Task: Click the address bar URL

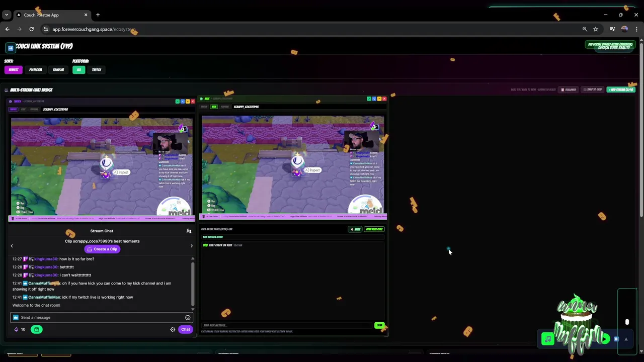Action: (94, 29)
